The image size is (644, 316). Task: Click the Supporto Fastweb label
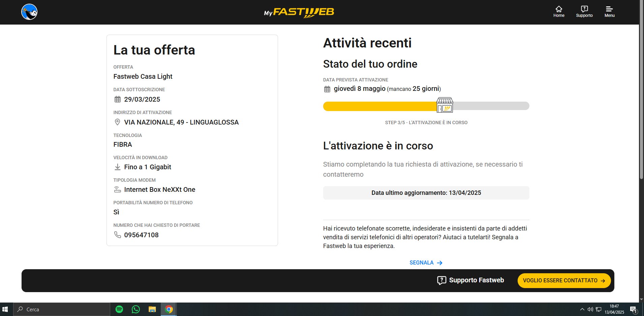point(477,280)
